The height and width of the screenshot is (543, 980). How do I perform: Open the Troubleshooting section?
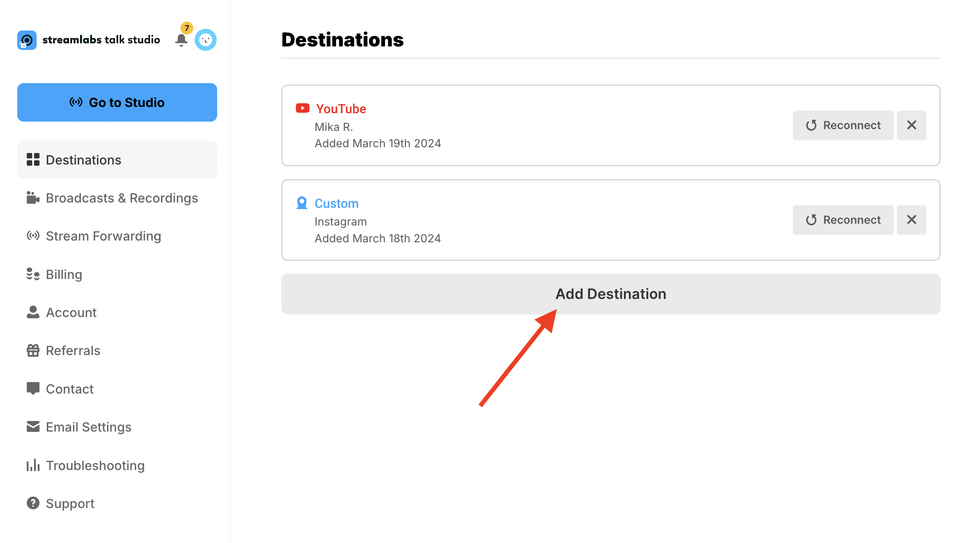(x=95, y=466)
